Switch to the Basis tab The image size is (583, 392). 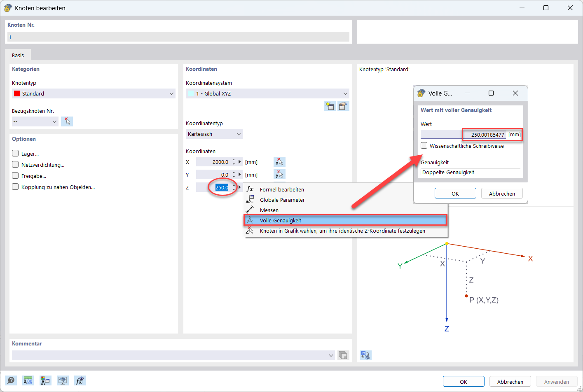[x=18, y=54]
